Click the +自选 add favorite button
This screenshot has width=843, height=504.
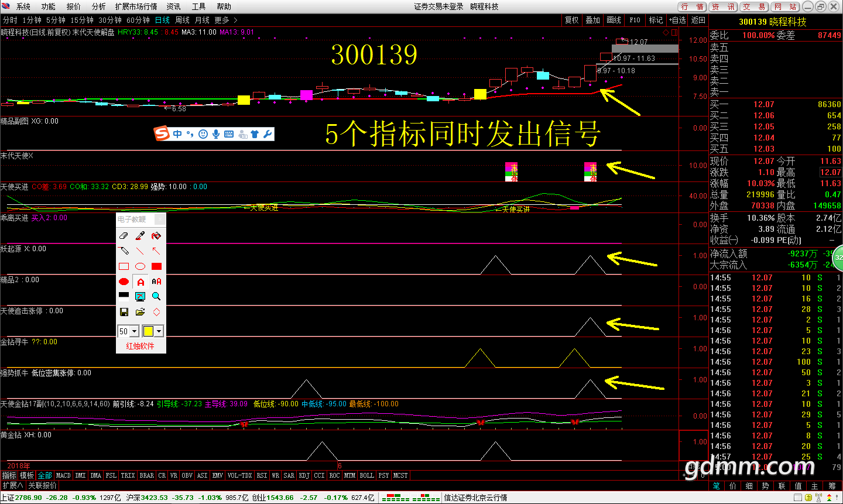pos(677,20)
